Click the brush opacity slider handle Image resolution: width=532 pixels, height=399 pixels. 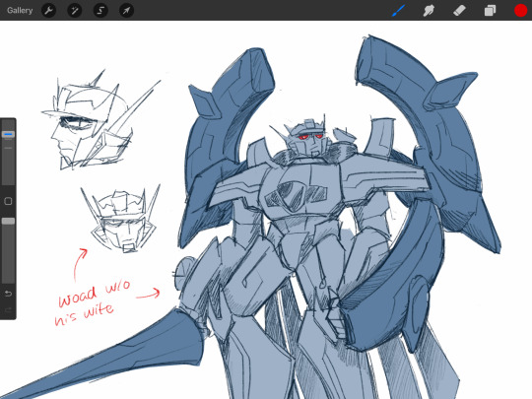coord(8,222)
